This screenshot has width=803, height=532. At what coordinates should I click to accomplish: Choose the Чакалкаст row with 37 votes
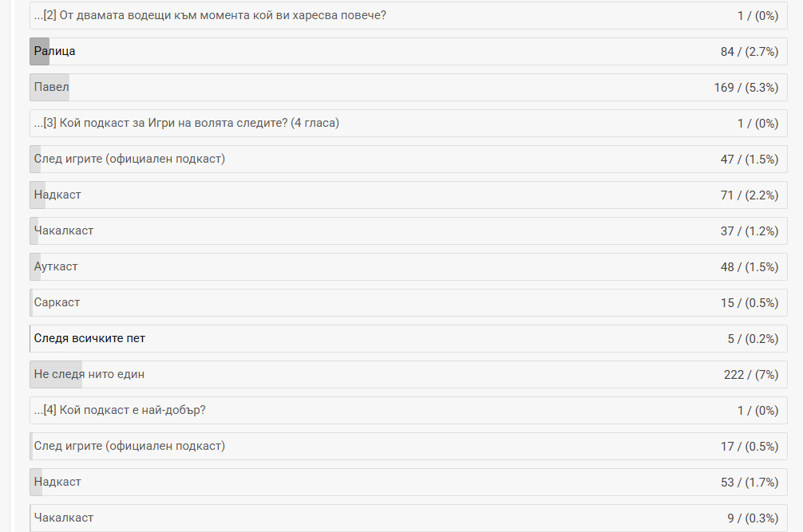pyautogui.click(x=64, y=231)
